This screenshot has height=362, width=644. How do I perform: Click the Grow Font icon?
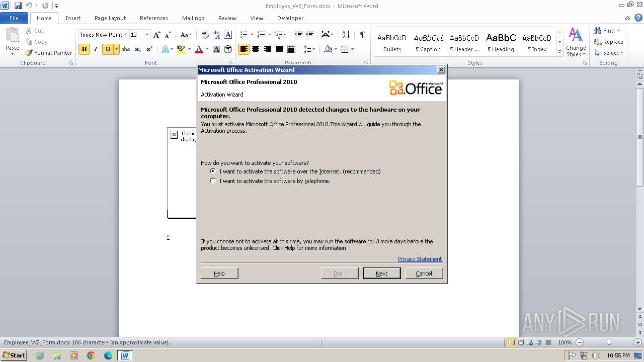click(157, 35)
